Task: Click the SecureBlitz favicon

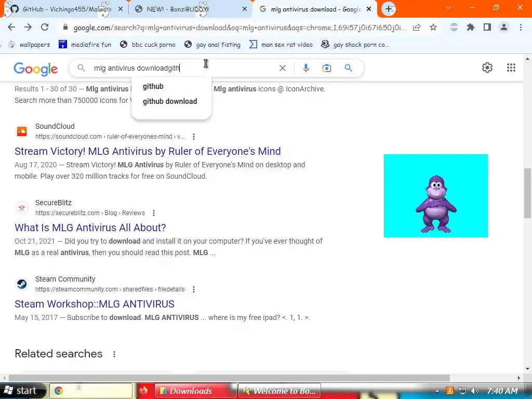Action: [22, 208]
